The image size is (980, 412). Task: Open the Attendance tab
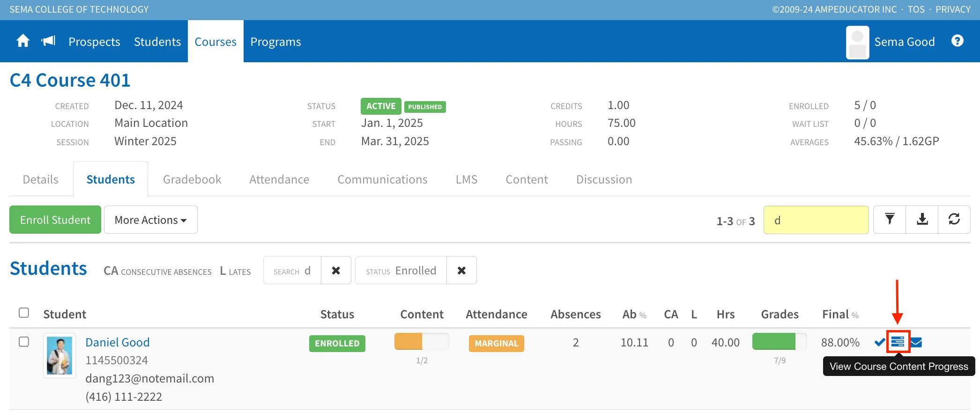point(279,179)
